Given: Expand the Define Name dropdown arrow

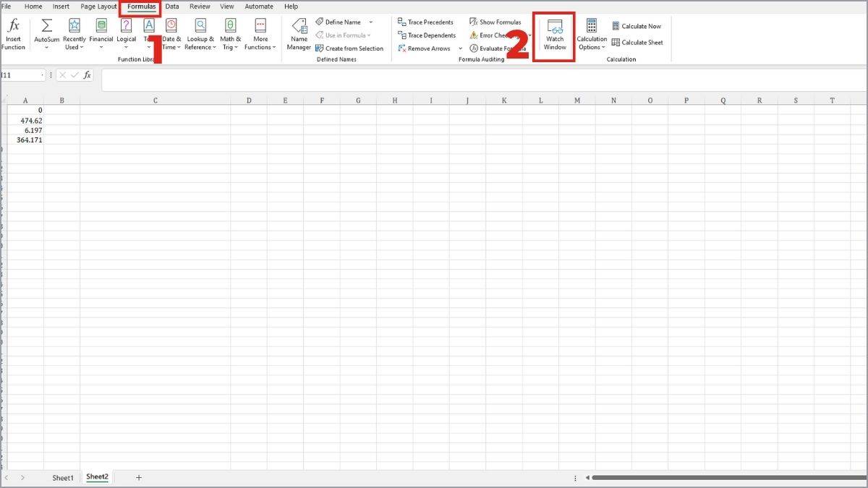Looking at the screenshot, I should point(371,22).
